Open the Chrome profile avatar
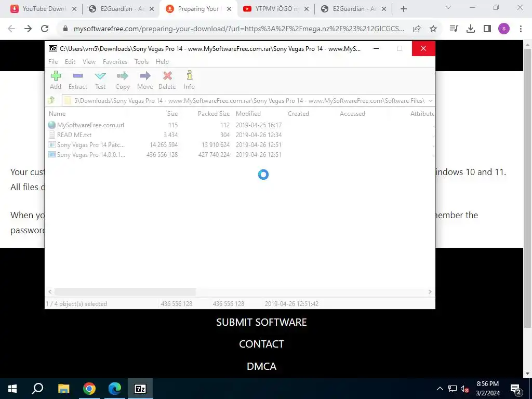 [504, 29]
